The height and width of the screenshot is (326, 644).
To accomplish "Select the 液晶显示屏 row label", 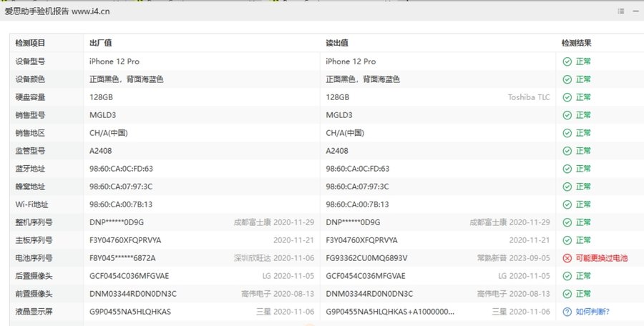I will tap(34, 312).
